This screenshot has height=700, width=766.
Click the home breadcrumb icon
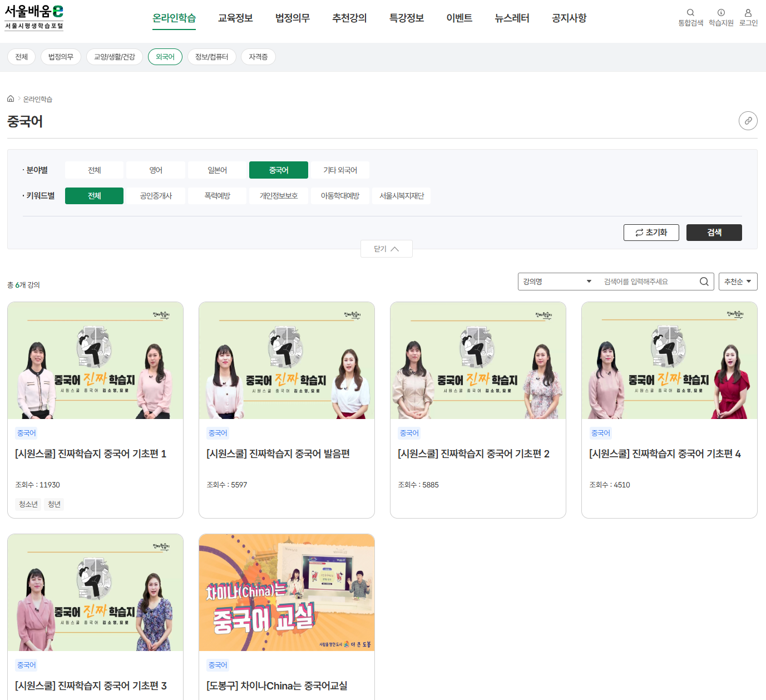coord(11,98)
